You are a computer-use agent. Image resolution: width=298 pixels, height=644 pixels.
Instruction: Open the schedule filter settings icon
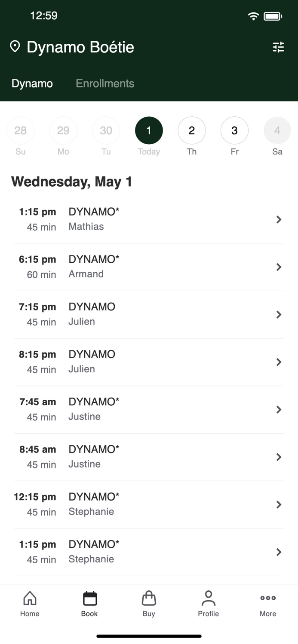point(278,47)
